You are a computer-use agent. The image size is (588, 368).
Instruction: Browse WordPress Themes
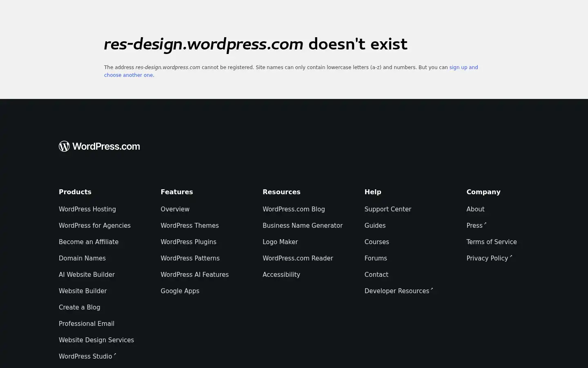[190, 226]
